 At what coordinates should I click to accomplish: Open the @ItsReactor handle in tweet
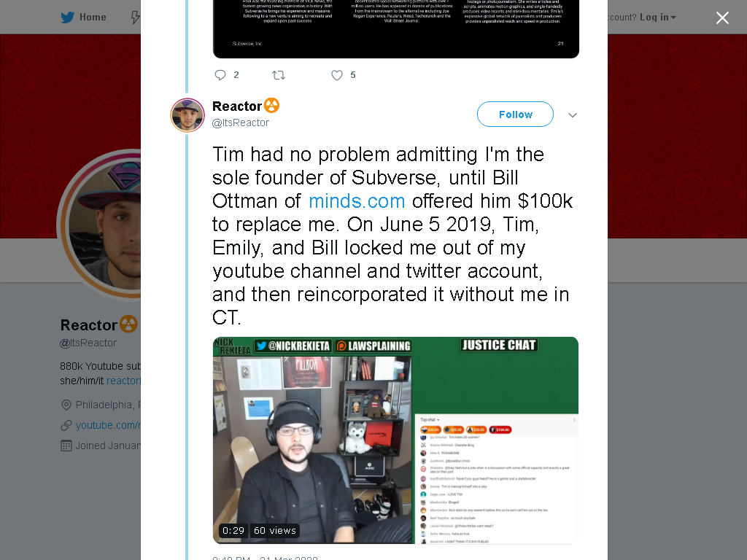click(x=241, y=122)
